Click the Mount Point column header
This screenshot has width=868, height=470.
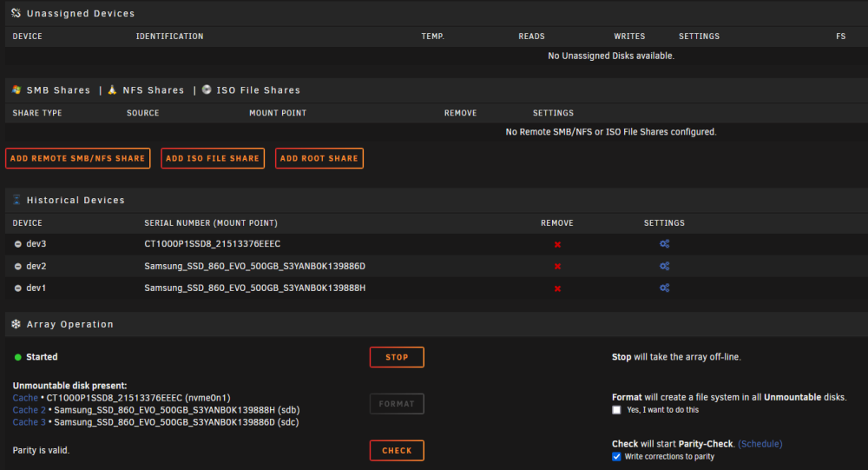tap(278, 113)
